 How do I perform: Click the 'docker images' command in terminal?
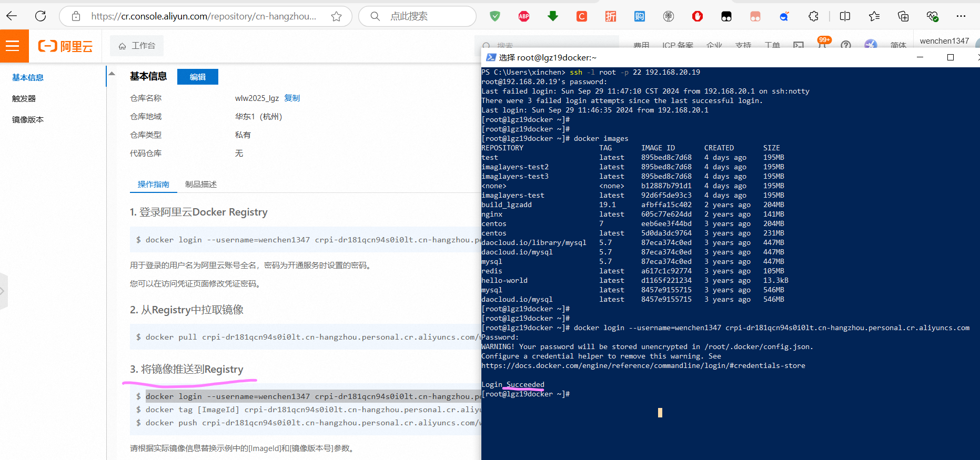(601, 138)
